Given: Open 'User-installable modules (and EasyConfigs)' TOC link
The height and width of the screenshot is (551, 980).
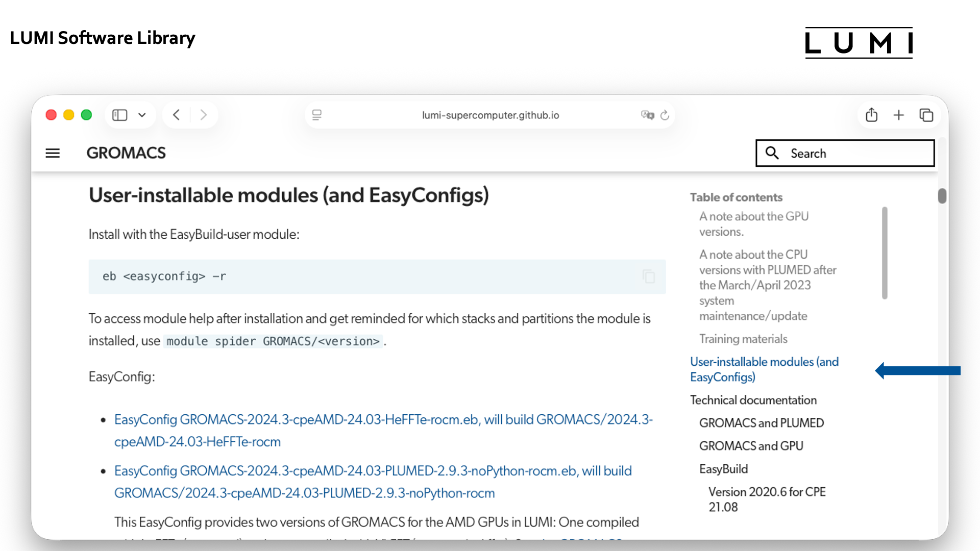Looking at the screenshot, I should (764, 369).
